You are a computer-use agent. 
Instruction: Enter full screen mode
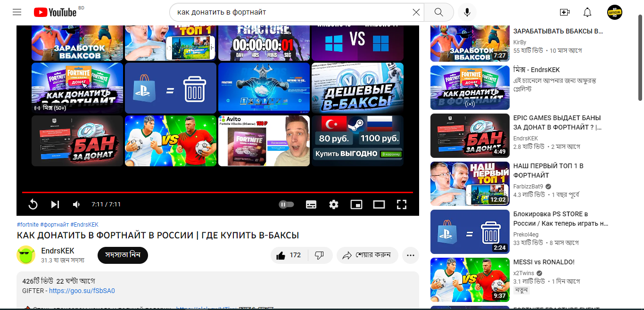click(x=401, y=204)
